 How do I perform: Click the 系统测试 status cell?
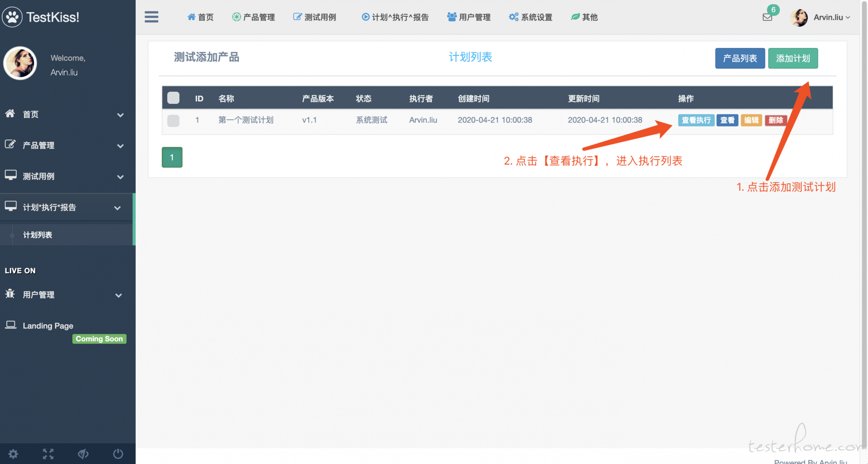point(372,120)
